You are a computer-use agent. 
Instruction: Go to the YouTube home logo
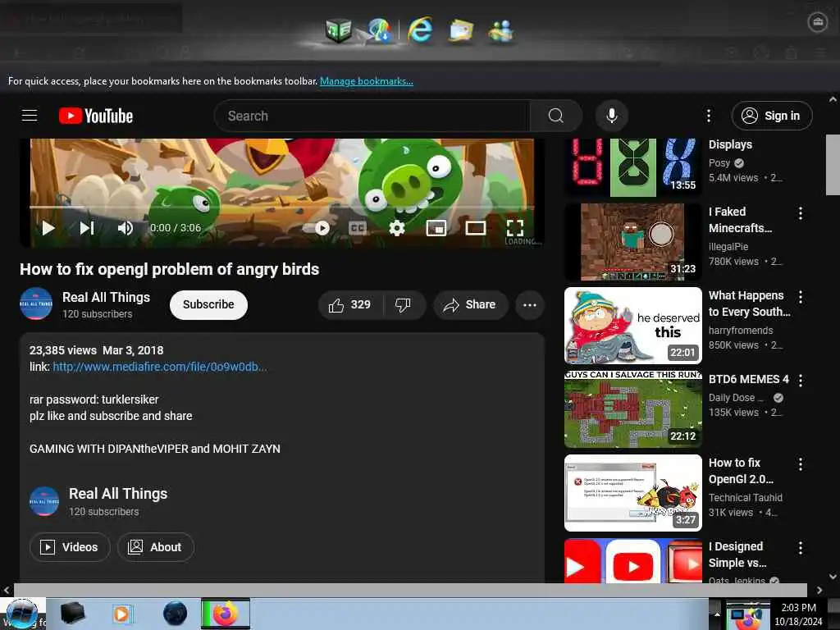(x=96, y=116)
